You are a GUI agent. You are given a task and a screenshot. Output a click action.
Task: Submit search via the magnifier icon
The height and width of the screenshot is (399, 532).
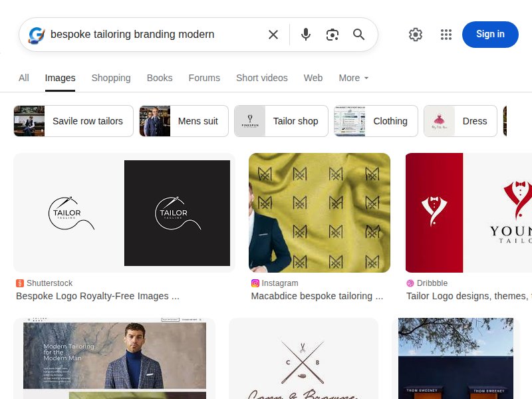pos(359,35)
